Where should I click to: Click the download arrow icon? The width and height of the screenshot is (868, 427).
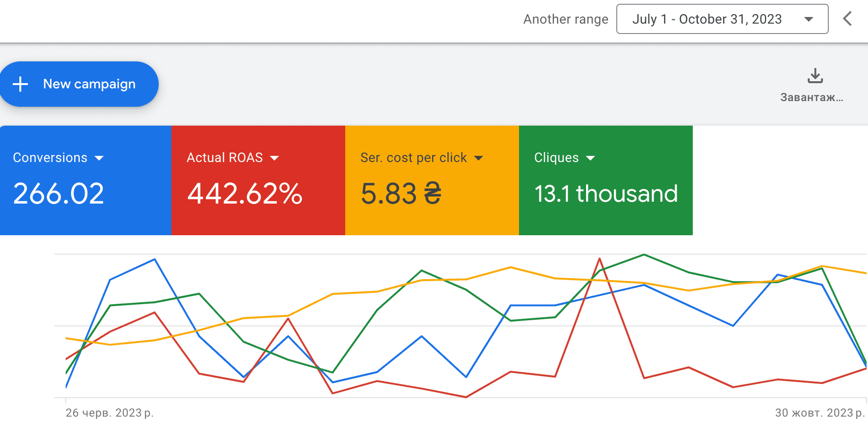click(x=815, y=76)
